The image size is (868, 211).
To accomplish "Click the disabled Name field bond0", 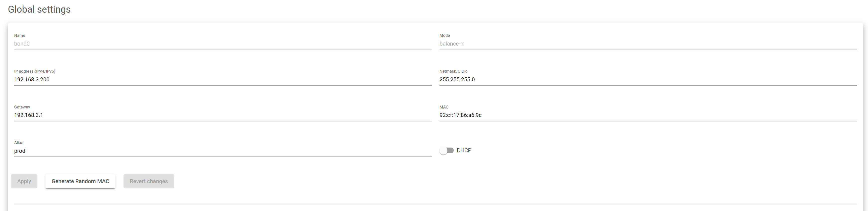I will 223,44.
